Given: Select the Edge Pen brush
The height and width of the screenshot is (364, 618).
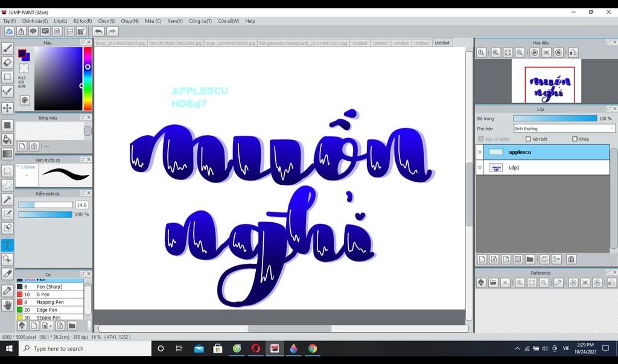Looking at the screenshot, I should click(x=49, y=310).
